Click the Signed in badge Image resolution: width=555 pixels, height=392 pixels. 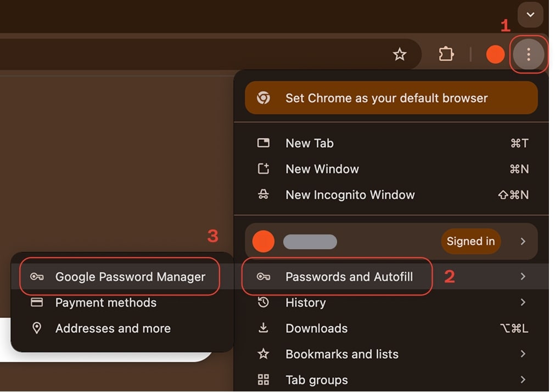(470, 241)
